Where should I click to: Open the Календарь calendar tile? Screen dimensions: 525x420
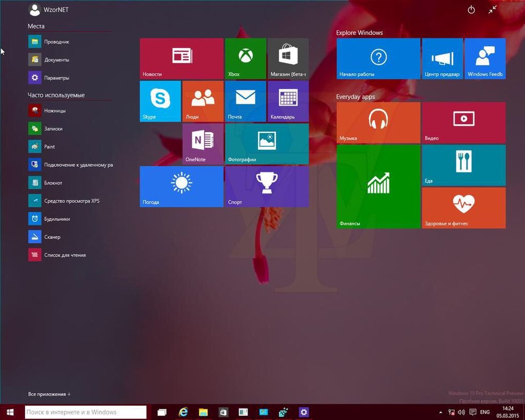pos(288,101)
